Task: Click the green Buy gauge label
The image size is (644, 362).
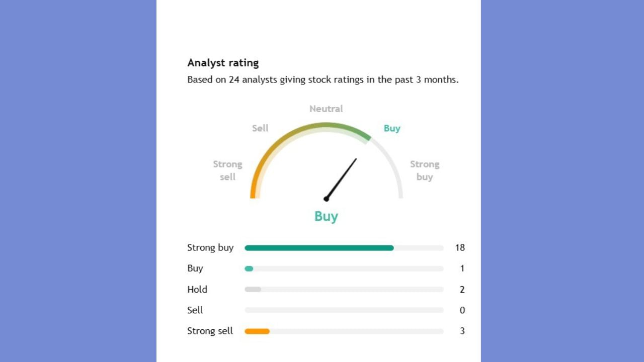Action: [392, 128]
